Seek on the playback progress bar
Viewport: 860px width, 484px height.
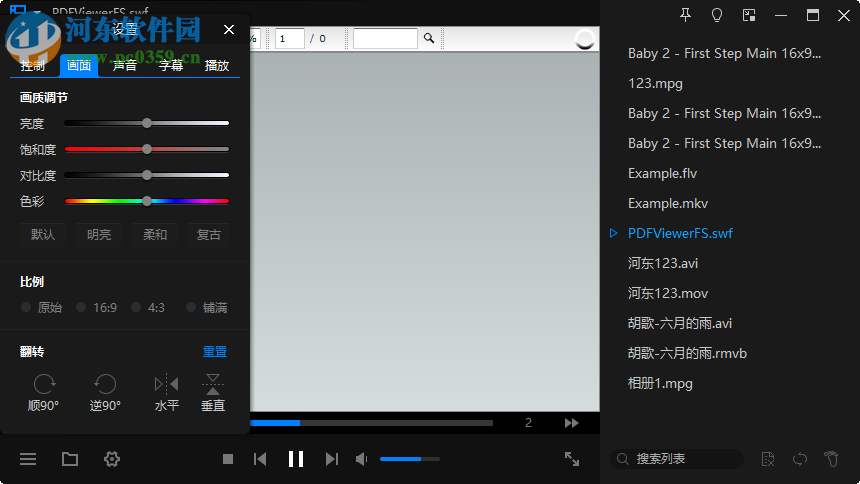[371, 423]
